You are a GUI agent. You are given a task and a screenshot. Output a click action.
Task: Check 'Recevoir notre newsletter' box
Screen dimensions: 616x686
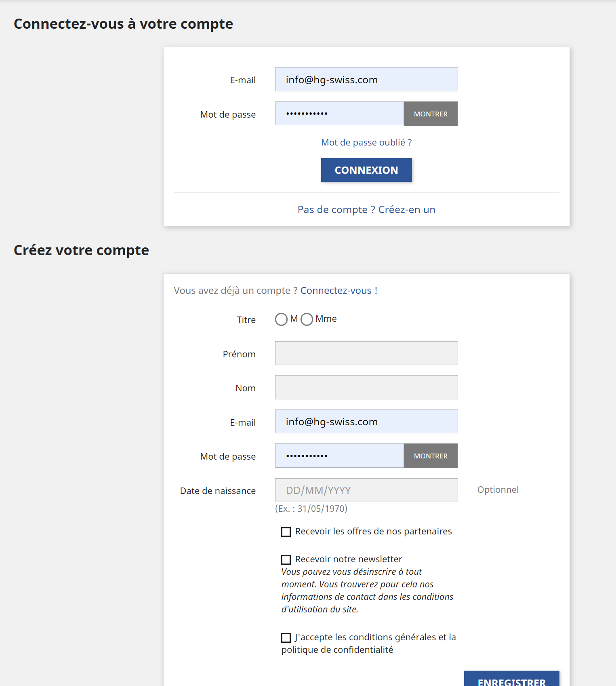286,560
